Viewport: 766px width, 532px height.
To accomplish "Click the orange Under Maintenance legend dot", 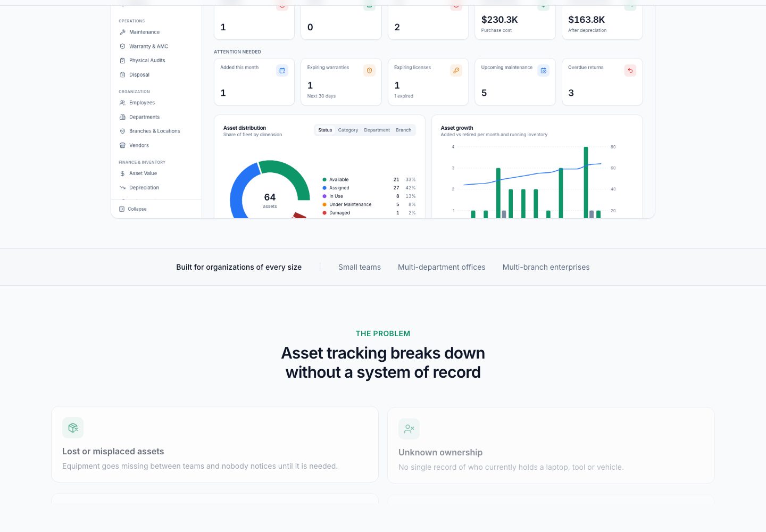I will point(324,204).
